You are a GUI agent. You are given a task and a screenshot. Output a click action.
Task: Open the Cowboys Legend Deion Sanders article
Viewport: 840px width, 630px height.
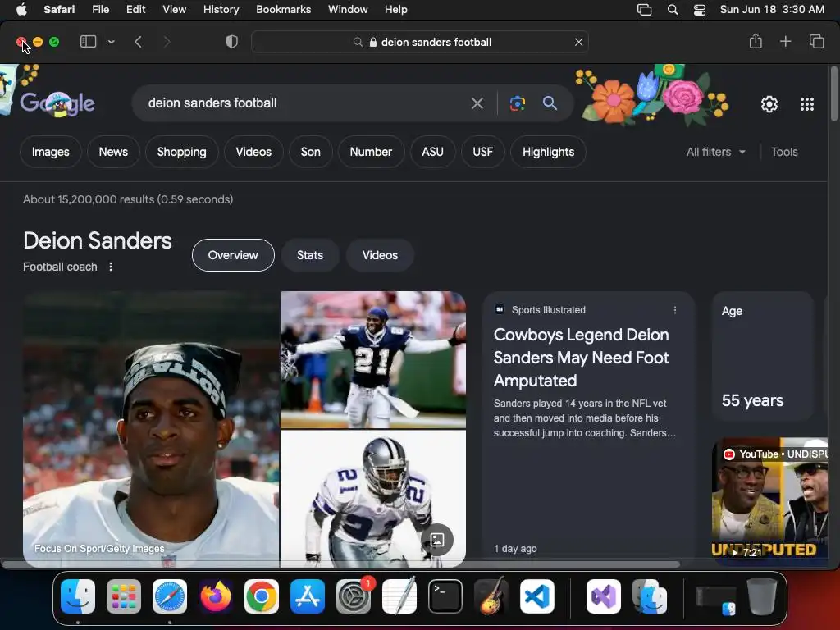pyautogui.click(x=582, y=358)
